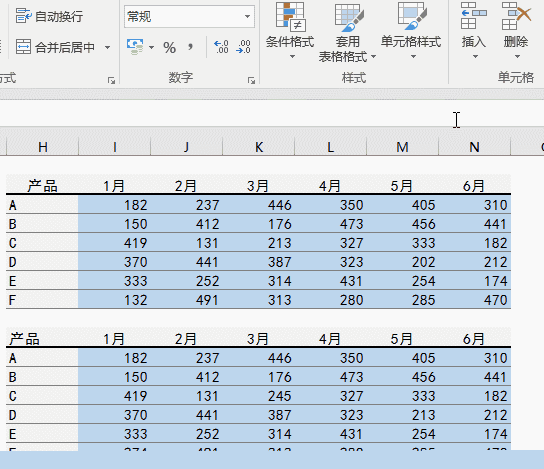
Task: Toggle 自动换行 wrap text
Action: click(x=49, y=16)
